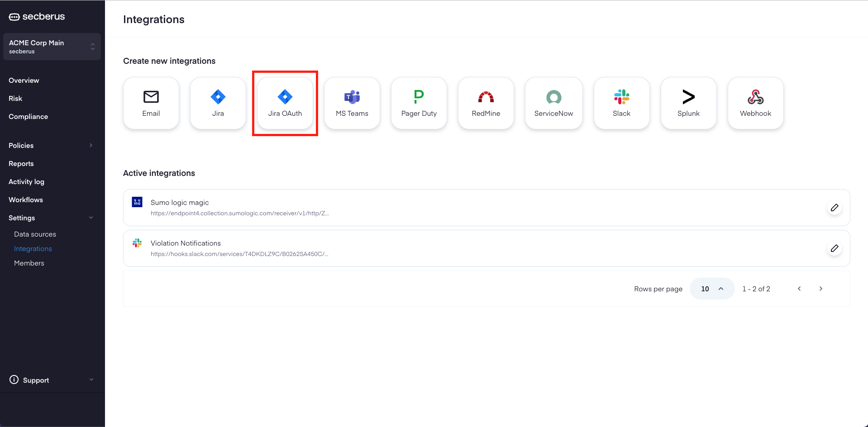
Task: Open Workflows
Action: pyautogui.click(x=26, y=200)
